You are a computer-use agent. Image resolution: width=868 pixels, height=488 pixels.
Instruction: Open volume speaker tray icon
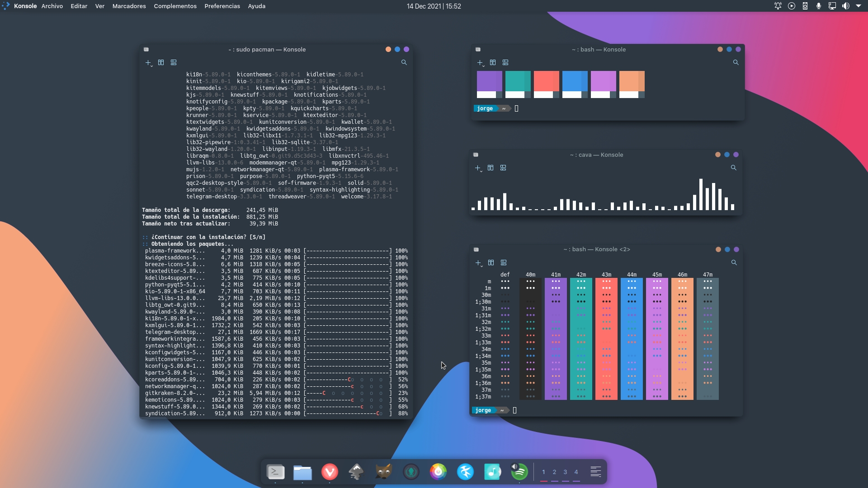click(845, 6)
